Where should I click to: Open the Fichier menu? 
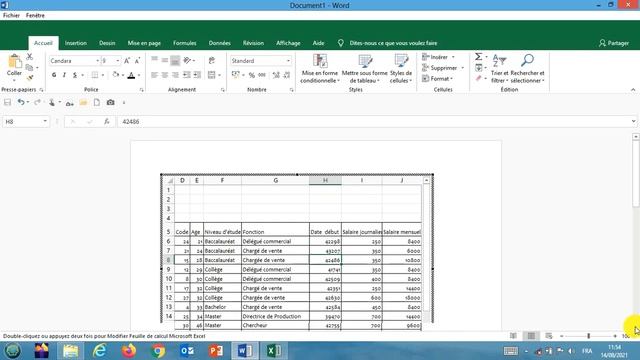click(11, 16)
